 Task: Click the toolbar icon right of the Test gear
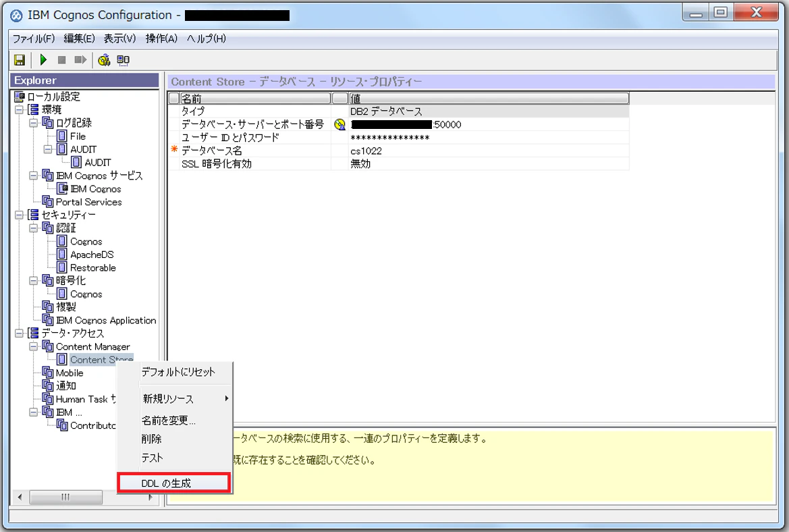tap(124, 60)
